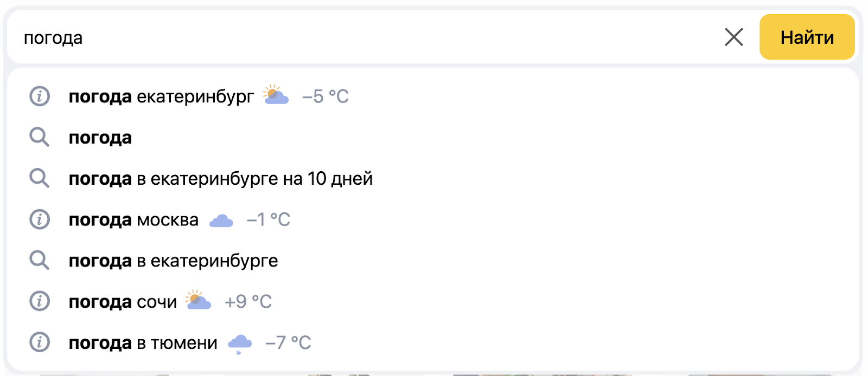Open the погода москва suggestion
The width and height of the screenshot is (868, 376).
133,220
